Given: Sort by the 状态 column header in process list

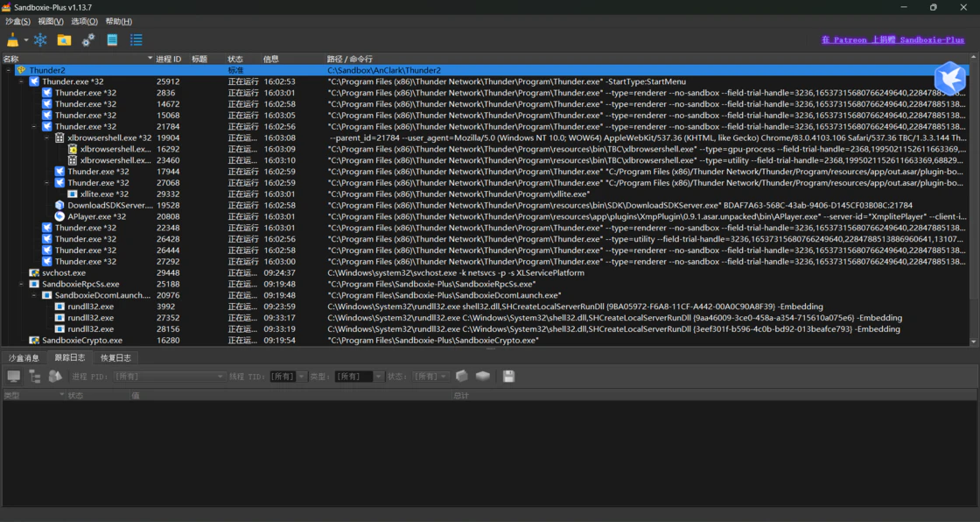Looking at the screenshot, I should pos(243,59).
